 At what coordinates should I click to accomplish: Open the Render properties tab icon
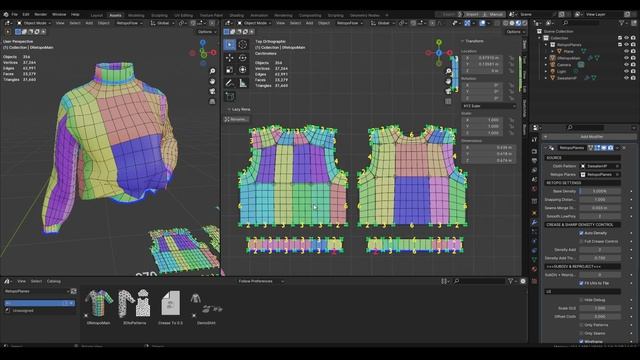pyautogui.click(x=534, y=151)
